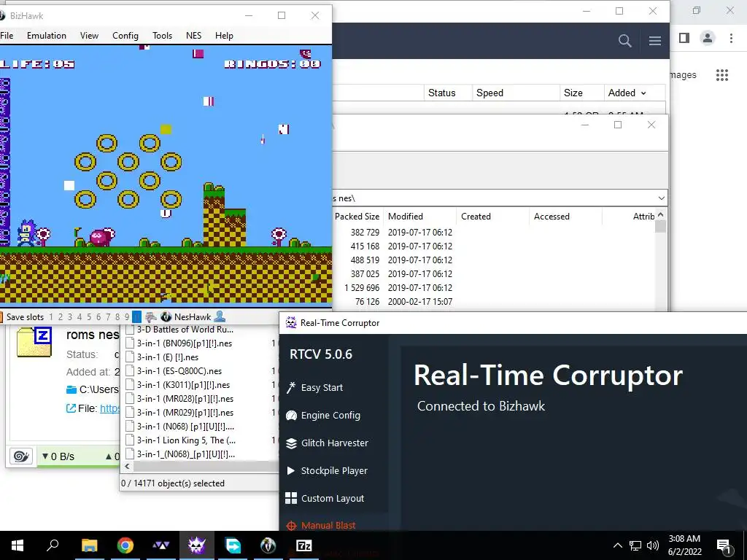
Task: Click the blue user icon beside NesHawk
Action: pos(220,316)
